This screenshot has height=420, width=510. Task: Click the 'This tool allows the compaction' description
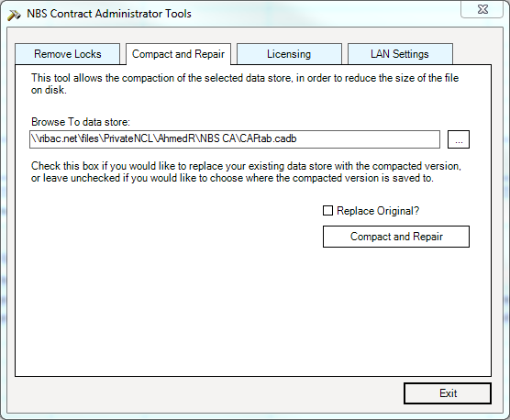click(245, 78)
